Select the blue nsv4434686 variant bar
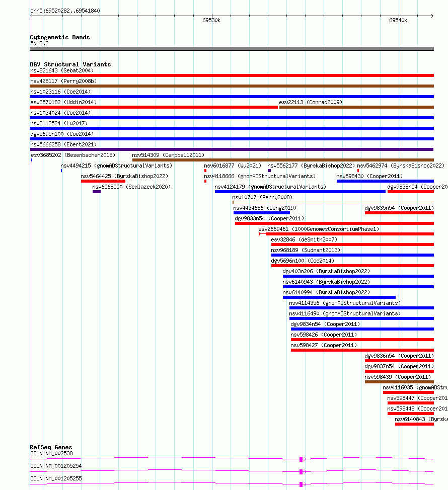The width and height of the screenshot is (448, 490). [262, 213]
